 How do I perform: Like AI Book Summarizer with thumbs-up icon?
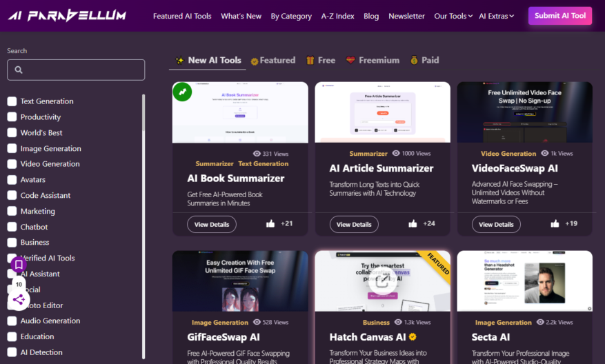pyautogui.click(x=270, y=223)
